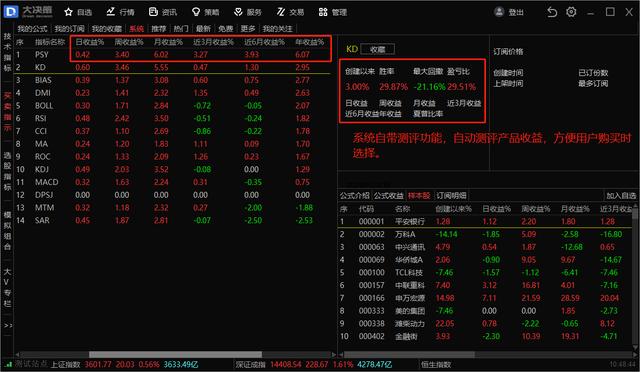Click the indicator list horizontal scrollbar
The width and height of the screenshot is (640, 372).
175,354
